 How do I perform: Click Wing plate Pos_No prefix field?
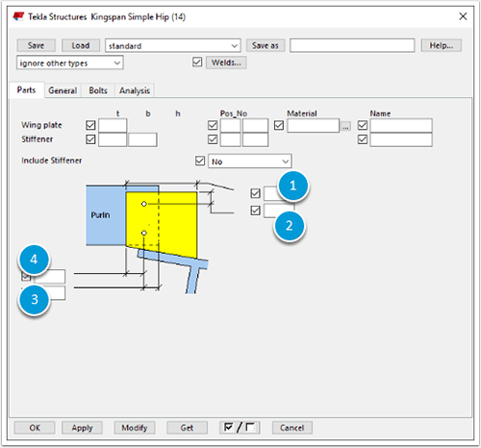coord(231,125)
